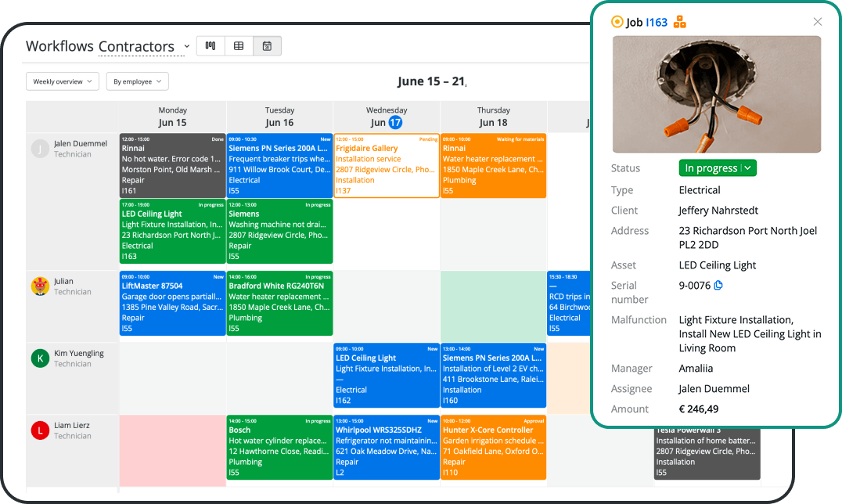Open the Siemens PN Series I160 card

494,375
